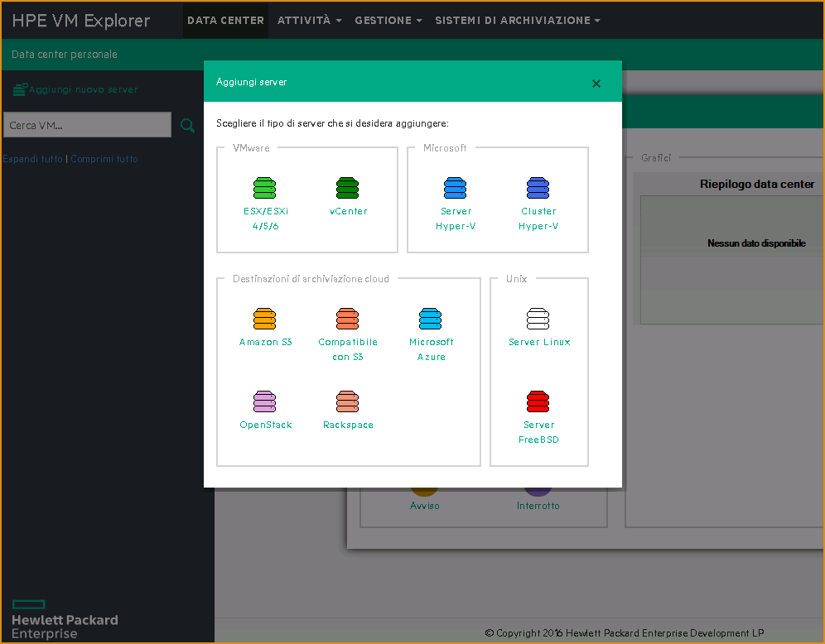Click the ESX/ESXi 4/5/6 label

[265, 219]
